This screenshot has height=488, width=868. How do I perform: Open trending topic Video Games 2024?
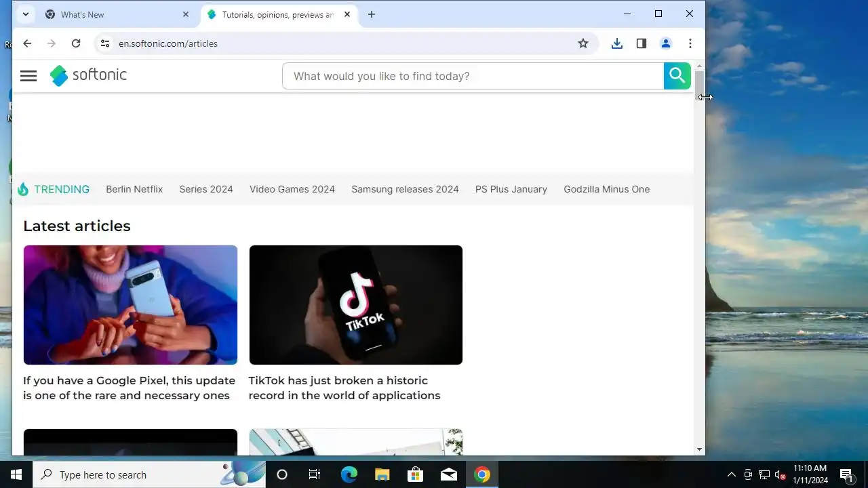pyautogui.click(x=292, y=189)
